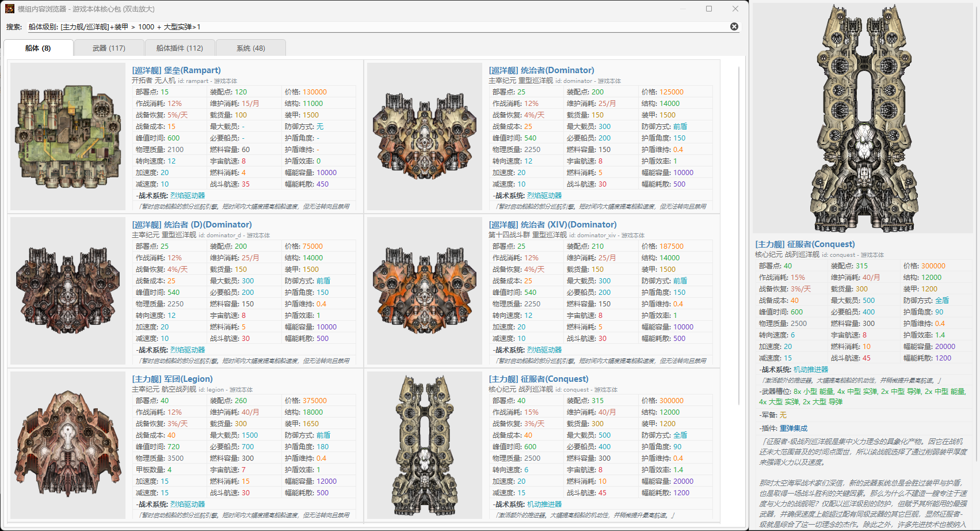The width and height of the screenshot is (980, 531).
Task: Click the 重弹集成 hullmod link
Action: (794, 428)
